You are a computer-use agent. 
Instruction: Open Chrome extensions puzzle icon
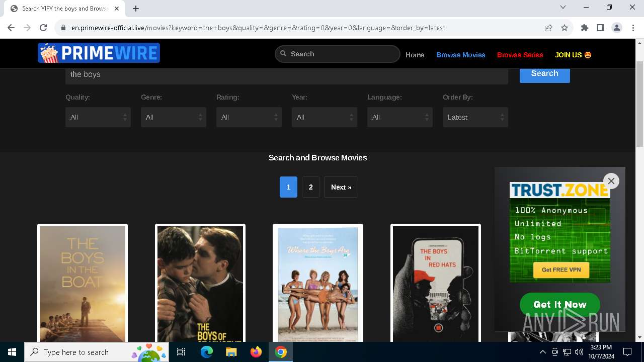[x=585, y=28]
